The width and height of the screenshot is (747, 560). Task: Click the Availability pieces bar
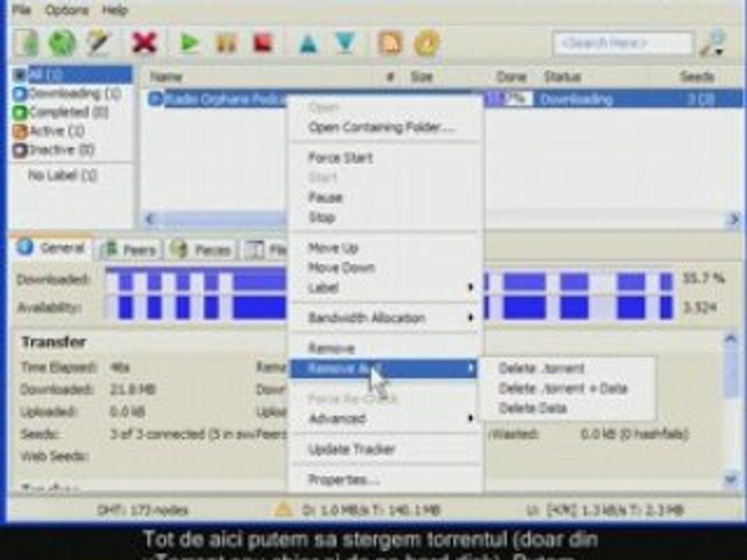[389, 308]
